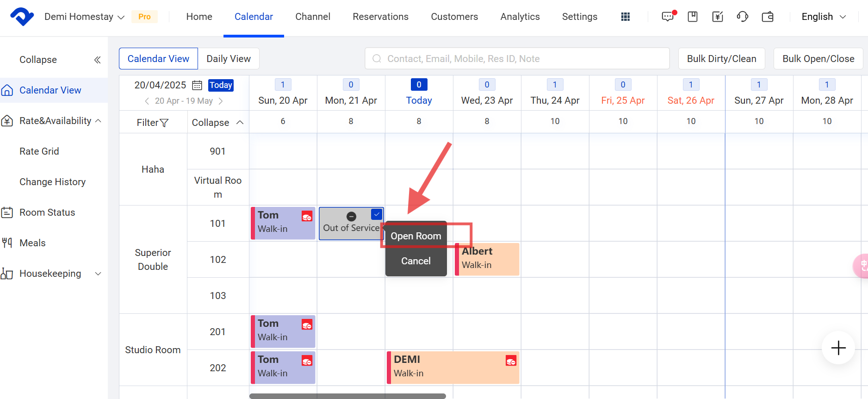
Task: Open the wallet icon in header
Action: coord(768,17)
